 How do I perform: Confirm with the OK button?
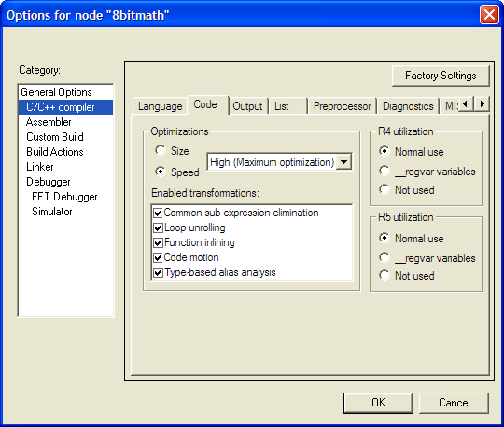coord(378,403)
